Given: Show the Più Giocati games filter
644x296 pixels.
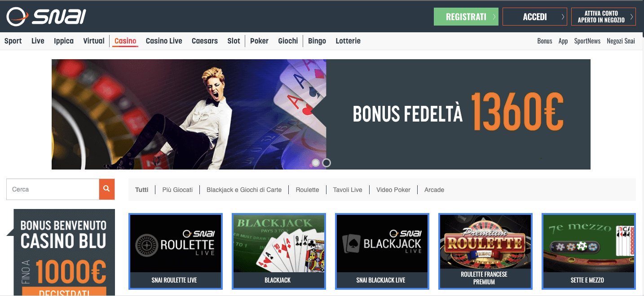Looking at the screenshot, I should click(x=177, y=190).
